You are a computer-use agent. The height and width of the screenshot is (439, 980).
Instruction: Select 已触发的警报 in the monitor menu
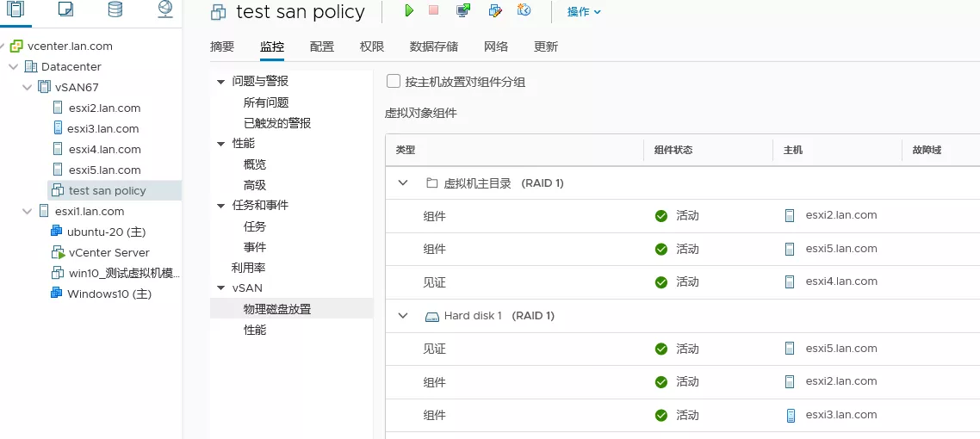click(x=277, y=123)
